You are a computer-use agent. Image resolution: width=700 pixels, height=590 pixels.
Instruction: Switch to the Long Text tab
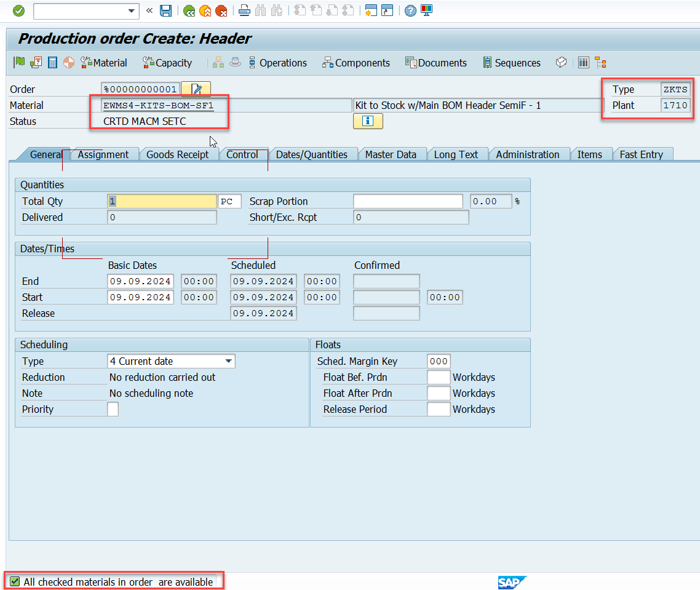pyautogui.click(x=456, y=154)
